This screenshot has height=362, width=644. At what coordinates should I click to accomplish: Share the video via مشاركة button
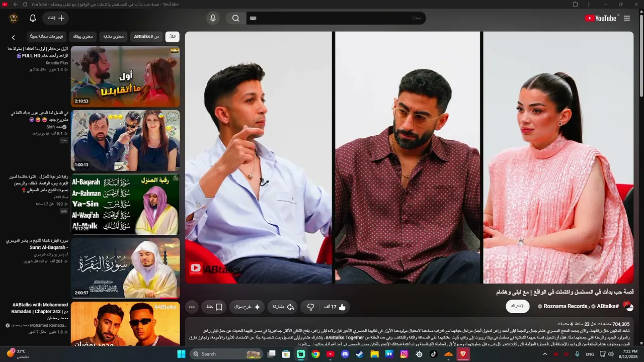(283, 307)
